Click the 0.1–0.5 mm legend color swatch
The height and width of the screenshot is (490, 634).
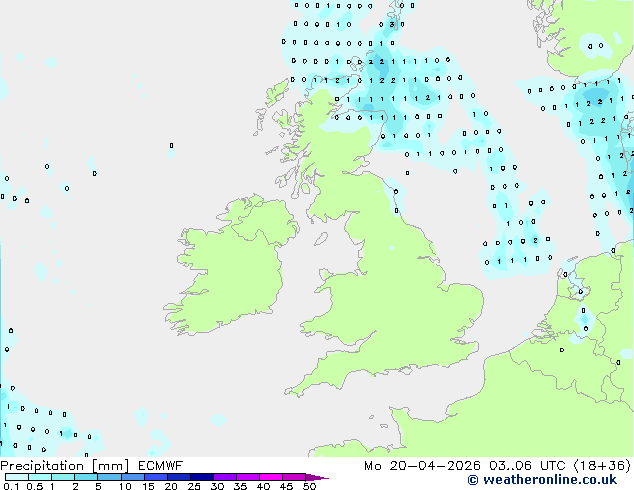[17, 477]
